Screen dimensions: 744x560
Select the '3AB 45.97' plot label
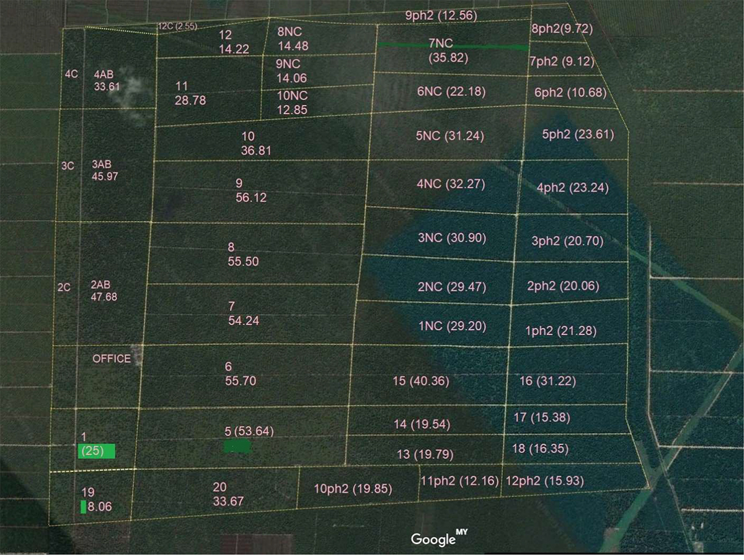pos(104,170)
